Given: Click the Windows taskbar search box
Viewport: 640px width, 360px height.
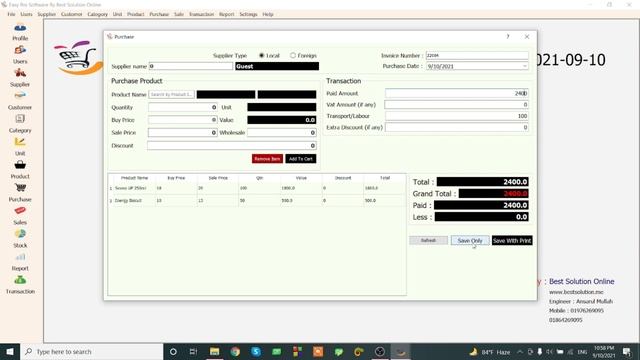Looking at the screenshot, I should point(91,351).
